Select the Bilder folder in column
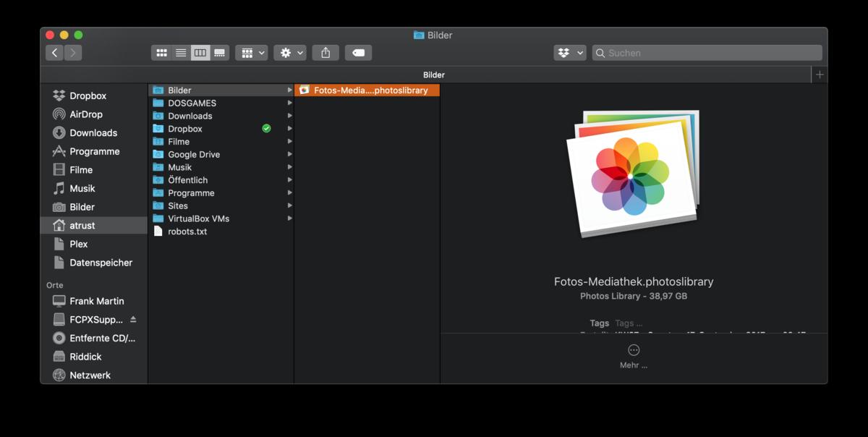 [x=221, y=90]
